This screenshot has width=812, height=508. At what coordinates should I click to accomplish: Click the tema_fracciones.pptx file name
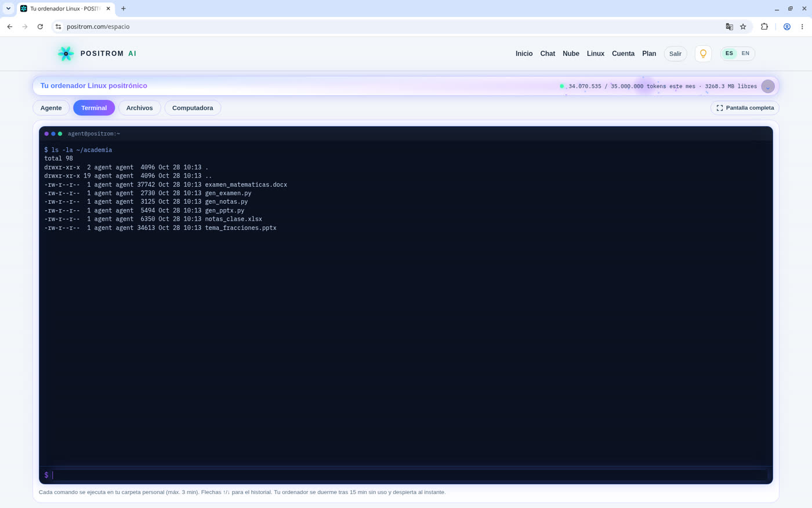click(x=241, y=228)
